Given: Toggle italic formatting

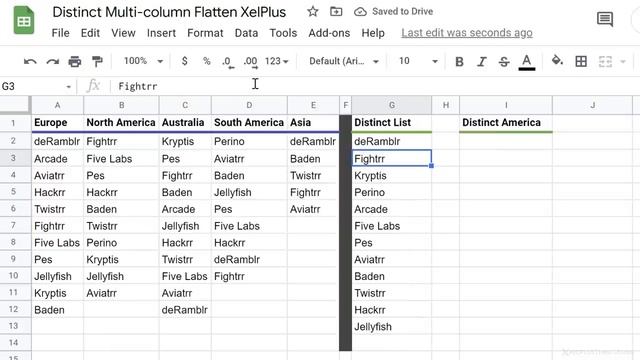Looking at the screenshot, I should click(482, 62).
